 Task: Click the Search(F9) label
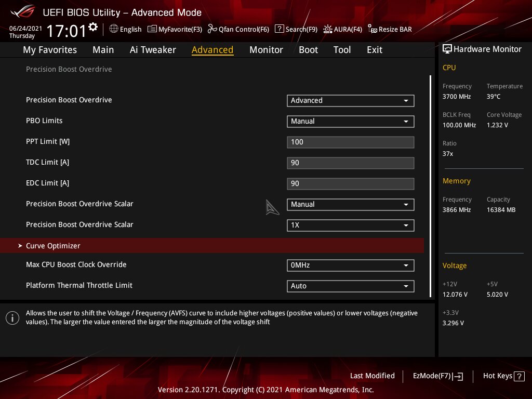click(301, 29)
